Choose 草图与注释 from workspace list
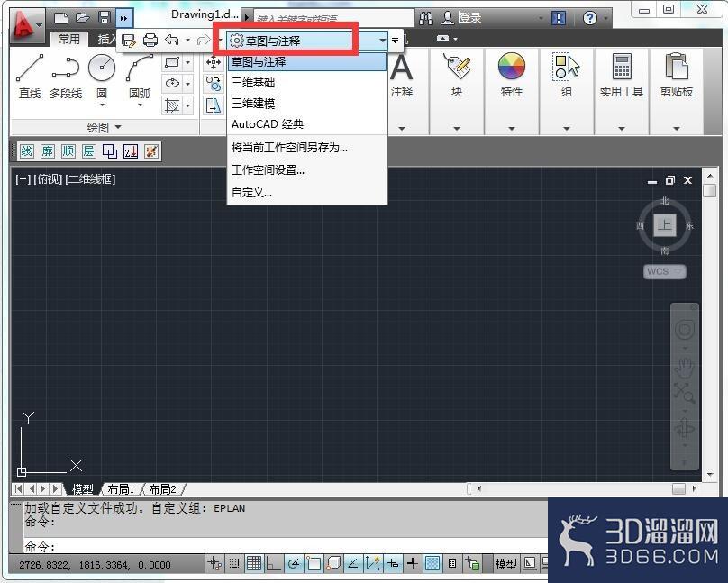The image size is (728, 583). [307, 62]
